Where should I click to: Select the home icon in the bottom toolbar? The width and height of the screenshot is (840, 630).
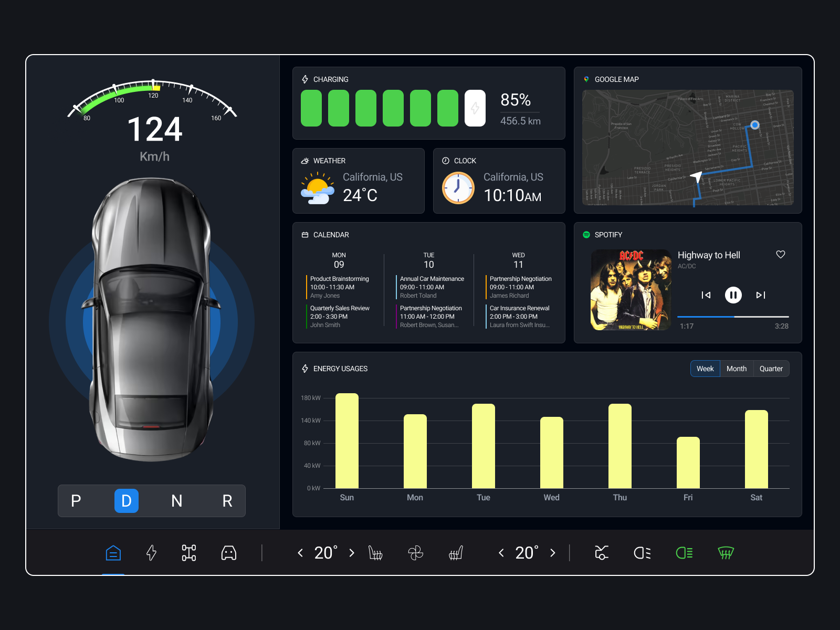click(x=113, y=553)
